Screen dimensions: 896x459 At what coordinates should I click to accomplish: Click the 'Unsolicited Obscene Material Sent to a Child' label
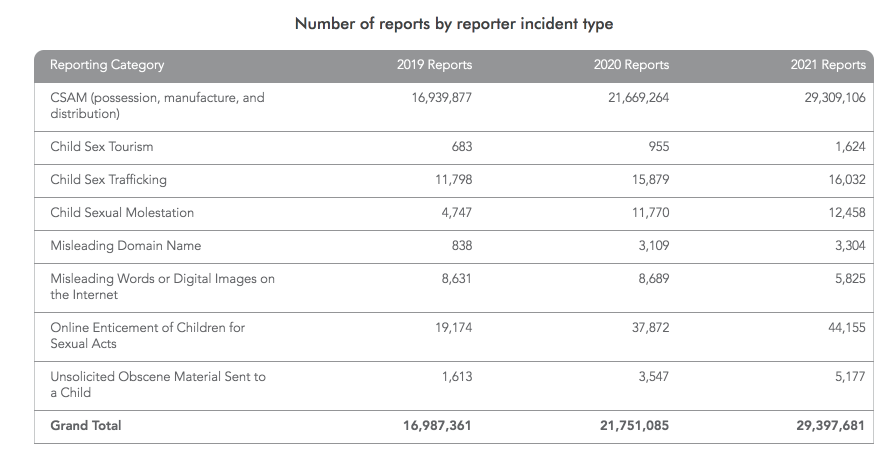point(158,385)
